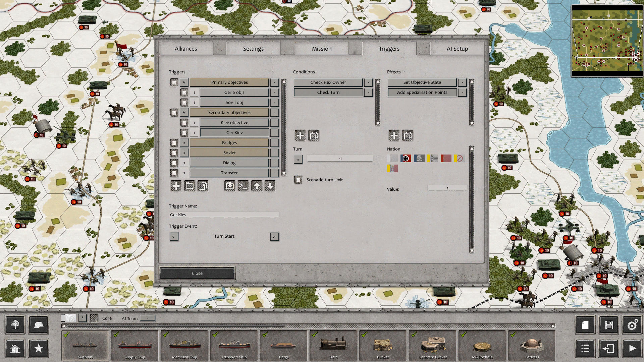Screen dimensions: 644x362
Task: Select Add Specialisation Points effect
Action: [x=422, y=92]
